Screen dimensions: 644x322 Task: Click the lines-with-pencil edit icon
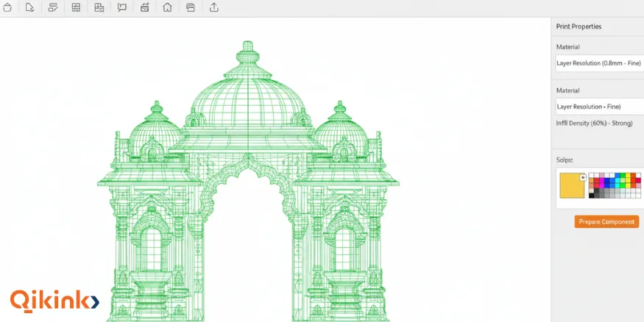click(x=53, y=8)
